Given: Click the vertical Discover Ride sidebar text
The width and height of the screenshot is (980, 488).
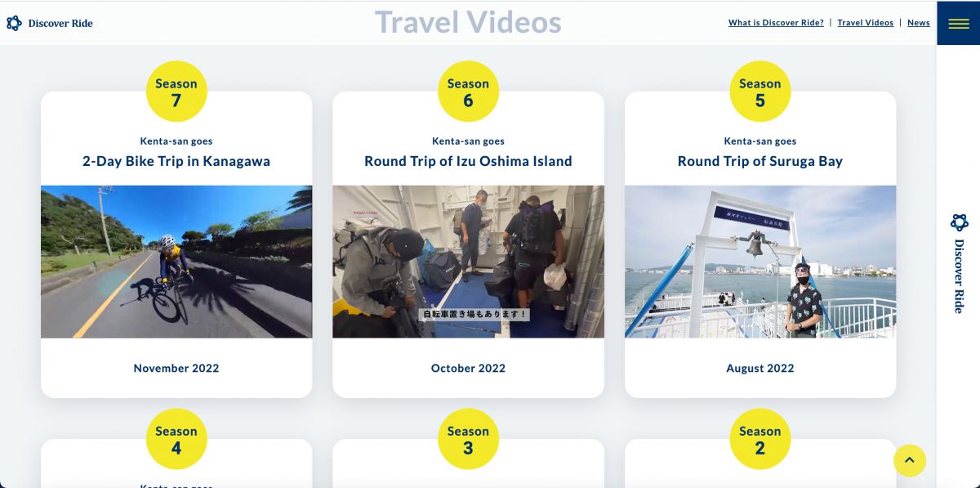Looking at the screenshot, I should point(959,276).
